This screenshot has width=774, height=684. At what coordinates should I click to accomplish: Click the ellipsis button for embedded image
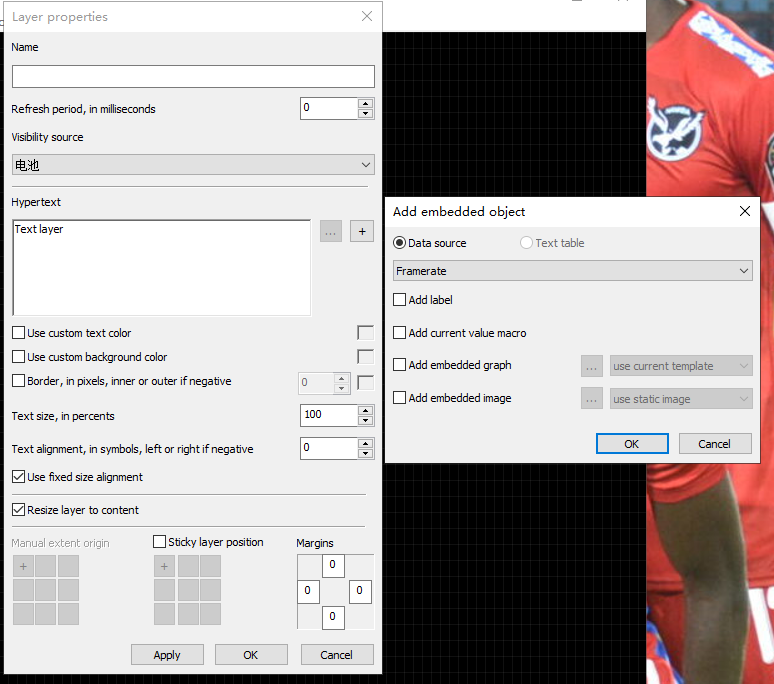[x=592, y=399]
